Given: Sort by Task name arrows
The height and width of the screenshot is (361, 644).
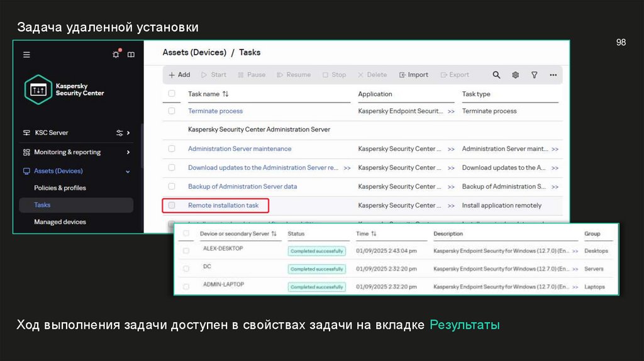Looking at the screenshot, I should click(x=226, y=94).
